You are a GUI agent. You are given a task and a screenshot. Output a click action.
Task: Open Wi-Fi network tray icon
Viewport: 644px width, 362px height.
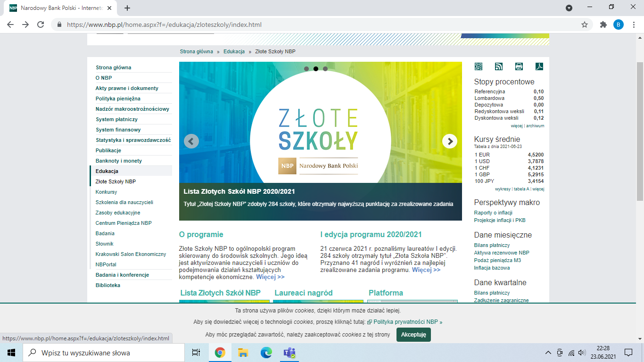(571, 353)
